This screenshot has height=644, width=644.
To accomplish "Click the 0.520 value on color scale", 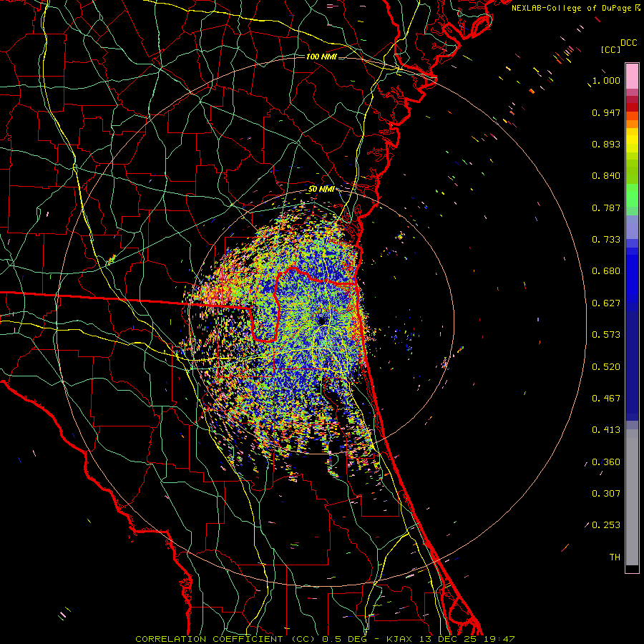I will 606,367.
